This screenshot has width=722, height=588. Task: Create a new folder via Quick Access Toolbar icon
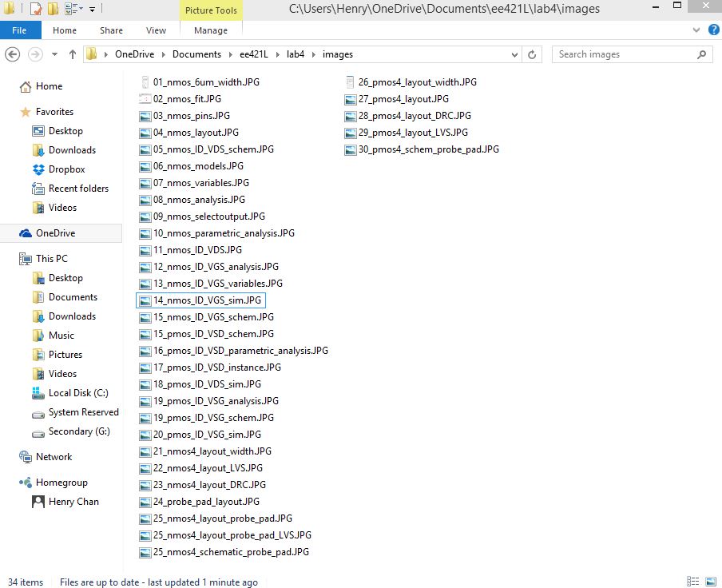[x=52, y=8]
